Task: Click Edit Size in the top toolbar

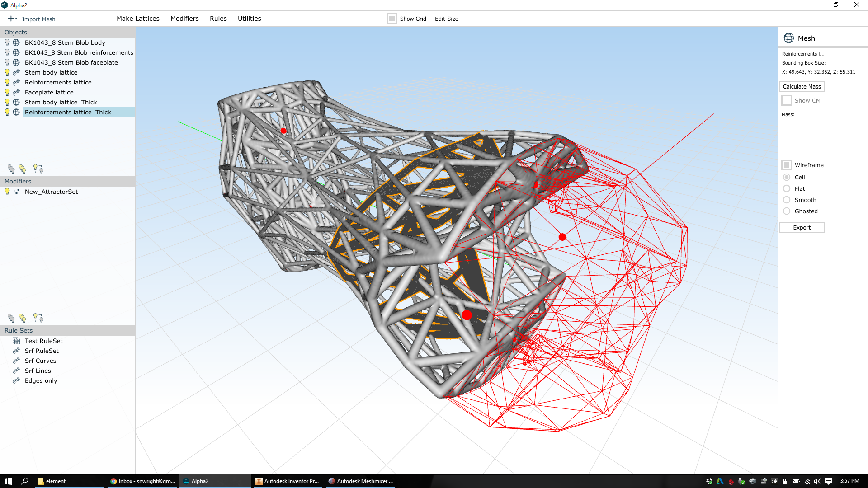Action: [x=446, y=19]
